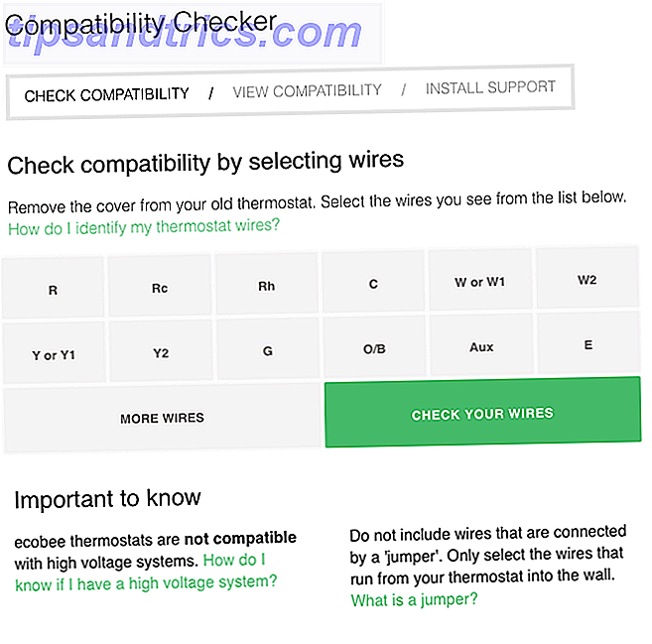This screenshot has height=644, width=652.
Task: Select the W or W1 wire
Action: tap(480, 282)
